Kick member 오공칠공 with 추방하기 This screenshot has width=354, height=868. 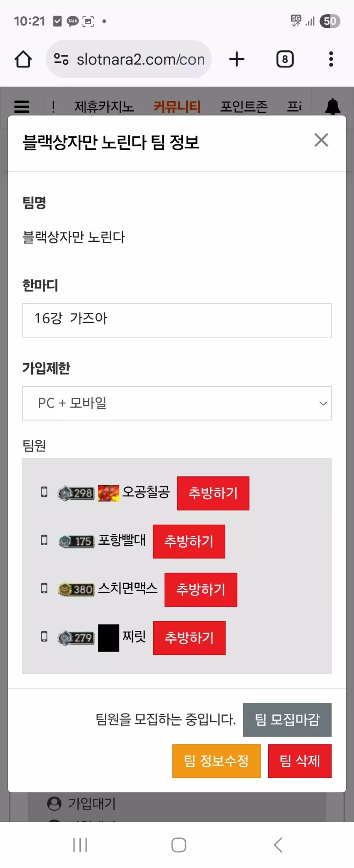click(213, 493)
